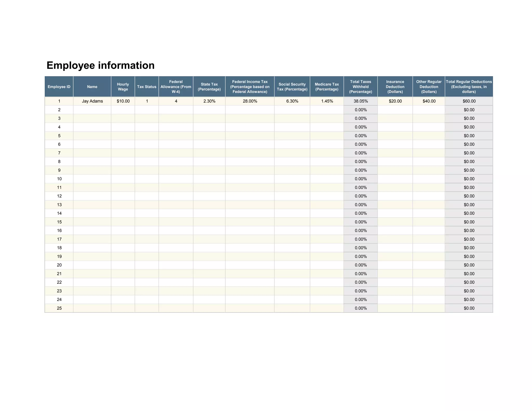Click the Insurance Deduction (Dollars) header
This screenshot has height=411, width=532.
pos(395,87)
